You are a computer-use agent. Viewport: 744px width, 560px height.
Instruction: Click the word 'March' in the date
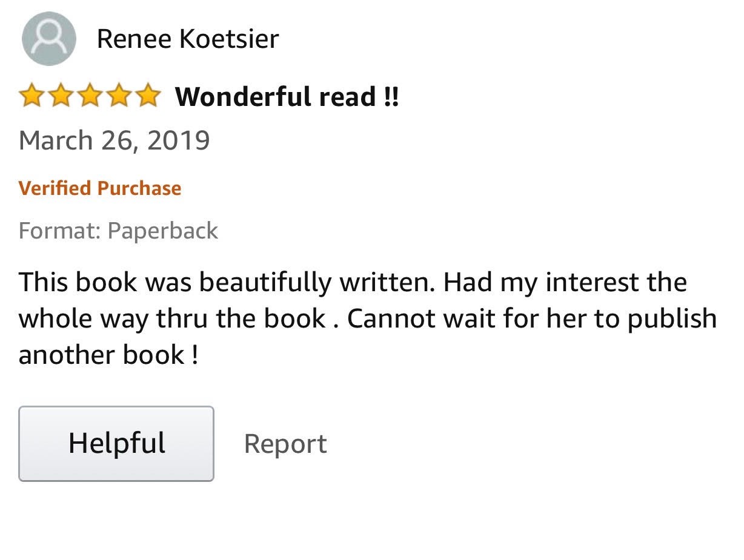click(55, 140)
